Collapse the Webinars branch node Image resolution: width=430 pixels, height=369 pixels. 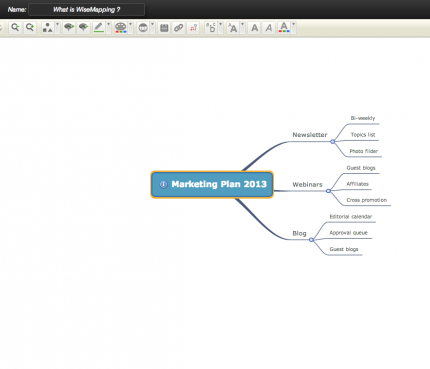(328, 191)
